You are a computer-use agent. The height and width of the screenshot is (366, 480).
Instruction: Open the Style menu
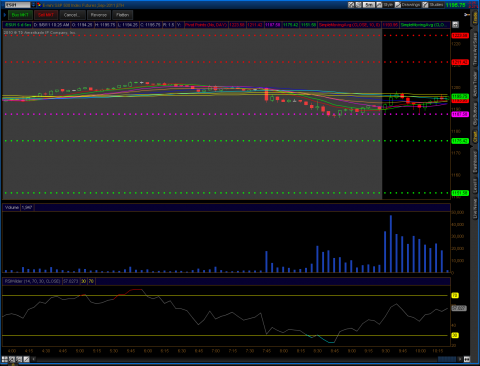pyautogui.click(x=388, y=5)
